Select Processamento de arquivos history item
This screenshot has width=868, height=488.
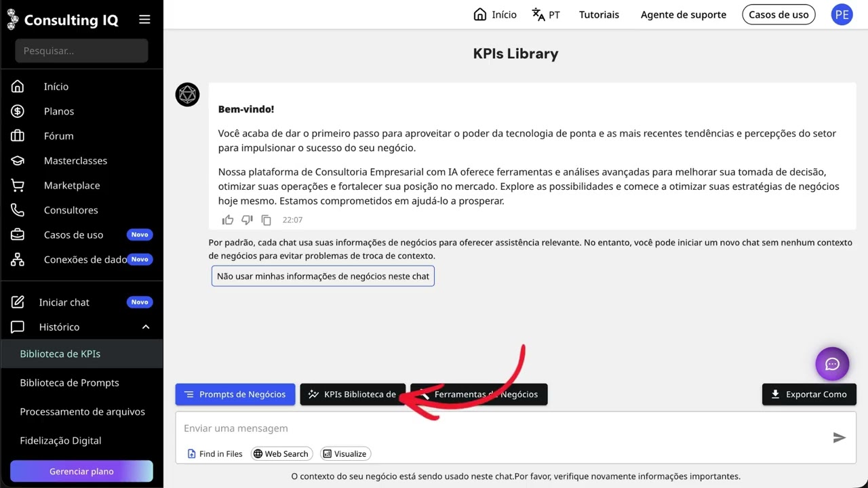tap(81, 411)
